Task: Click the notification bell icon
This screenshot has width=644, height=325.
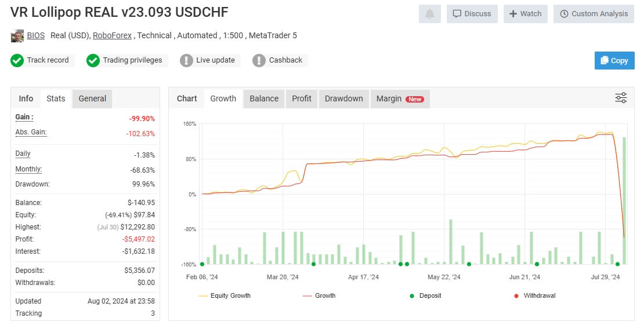Action: (x=429, y=14)
